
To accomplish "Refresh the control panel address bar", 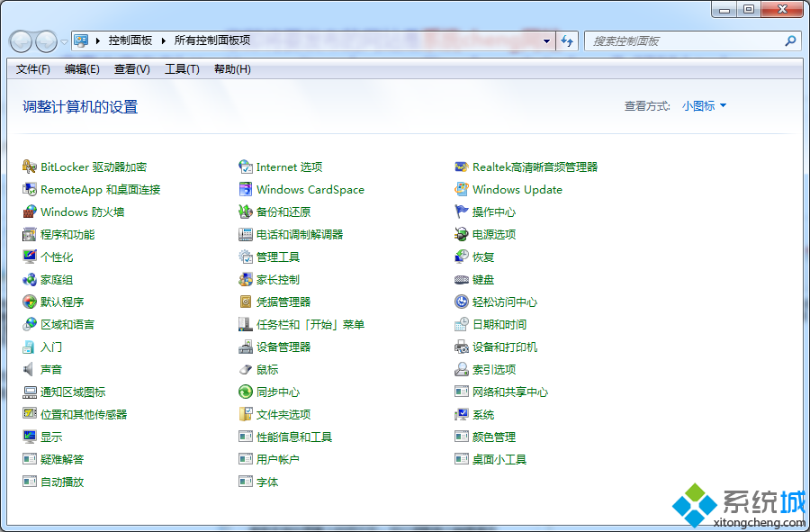I will [567, 41].
